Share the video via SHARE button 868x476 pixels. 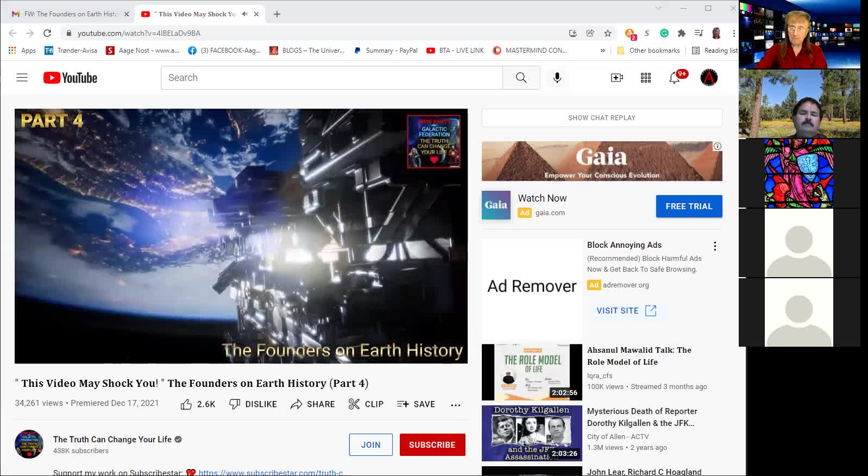point(313,404)
